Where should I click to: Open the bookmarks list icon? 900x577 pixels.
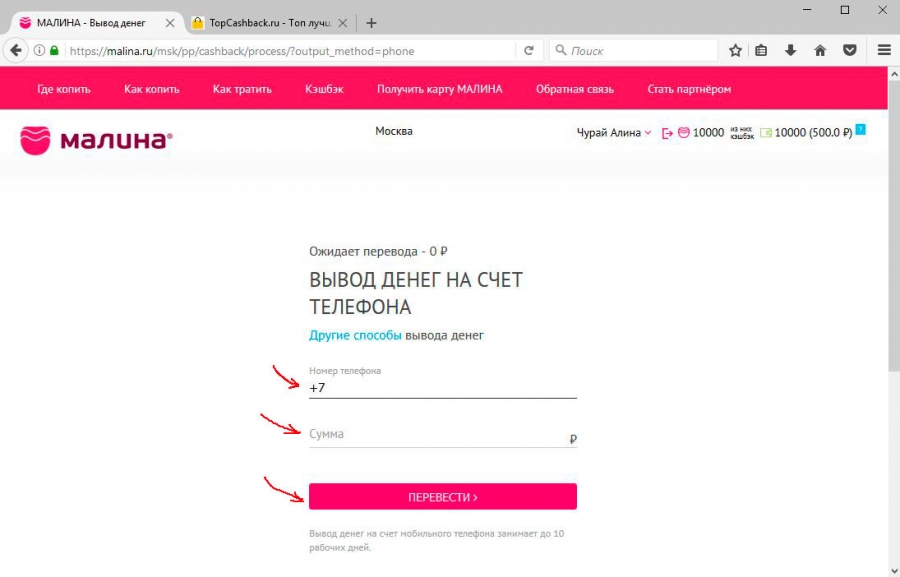click(761, 51)
